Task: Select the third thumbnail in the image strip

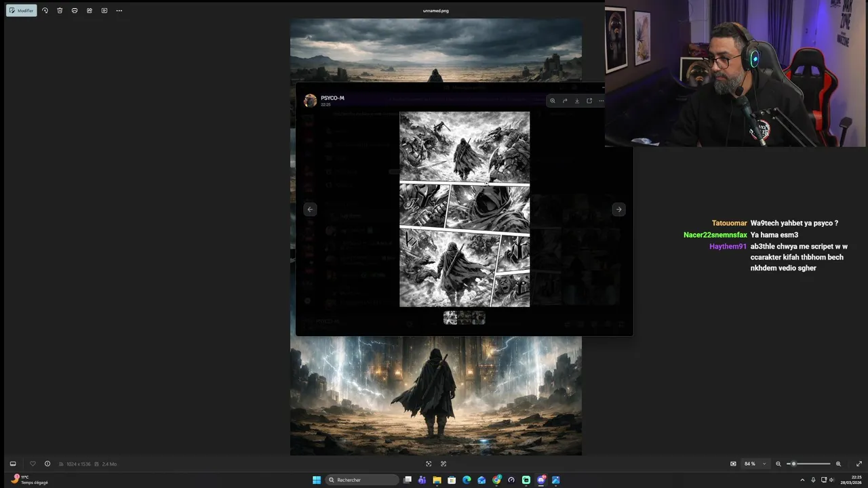Action: click(x=479, y=318)
